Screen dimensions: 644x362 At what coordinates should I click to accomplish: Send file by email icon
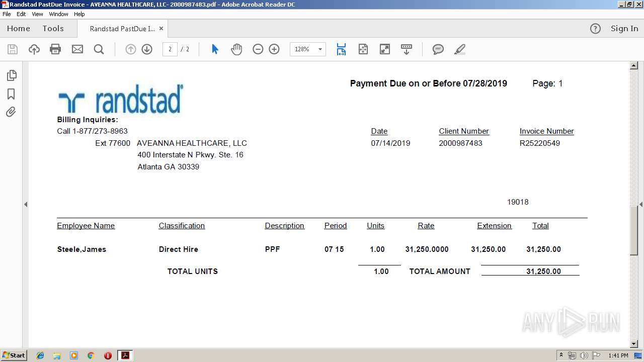point(77,49)
